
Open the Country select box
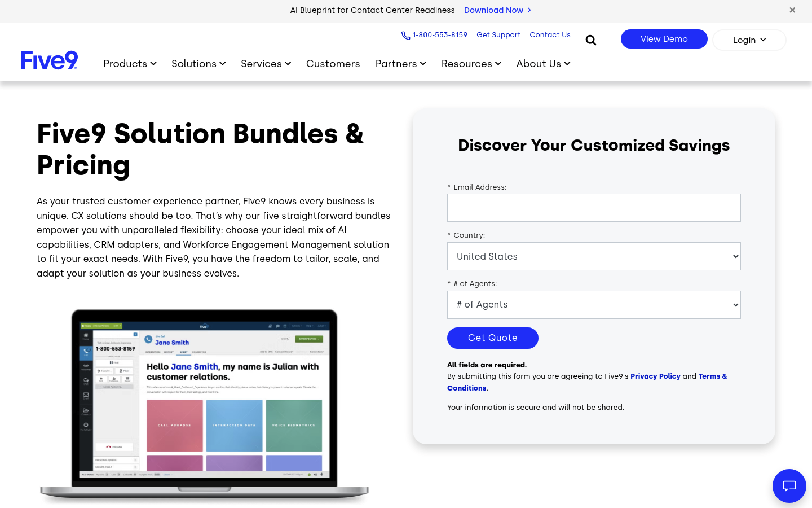click(x=594, y=256)
